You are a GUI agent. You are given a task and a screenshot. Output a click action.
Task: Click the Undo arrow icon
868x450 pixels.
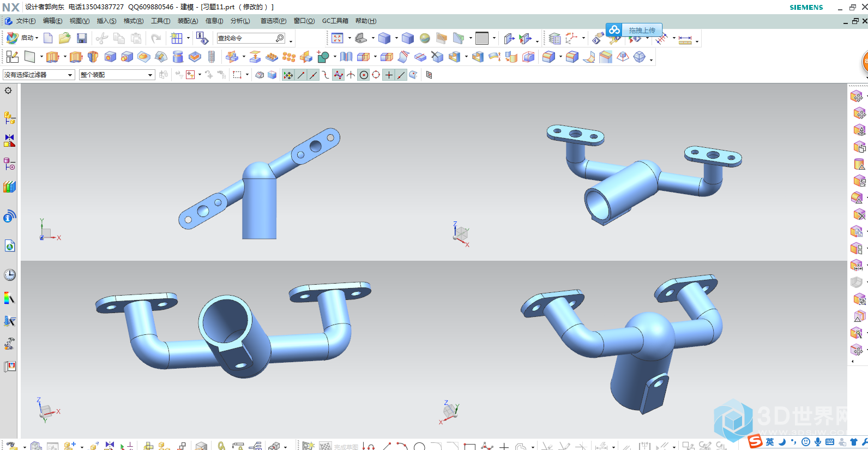click(156, 38)
